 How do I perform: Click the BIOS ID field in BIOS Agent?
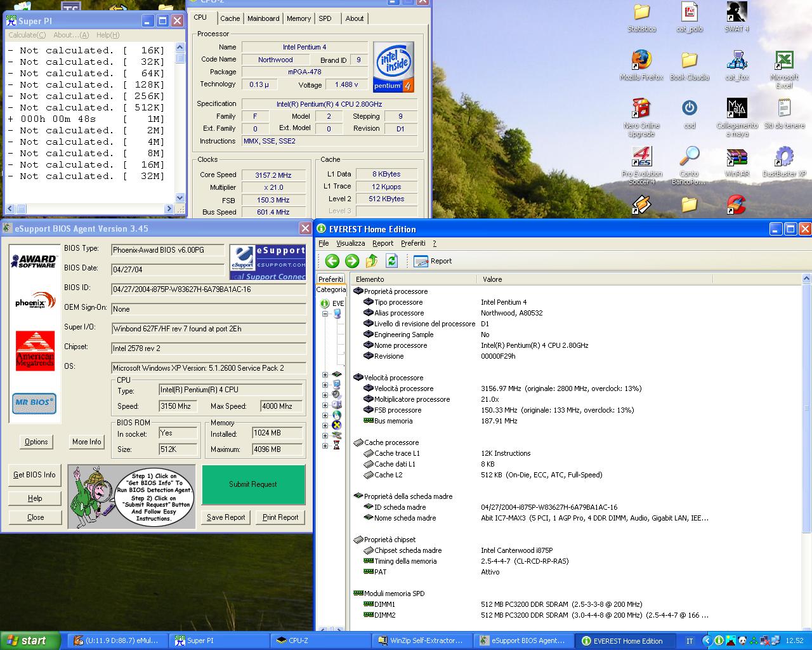coord(208,289)
